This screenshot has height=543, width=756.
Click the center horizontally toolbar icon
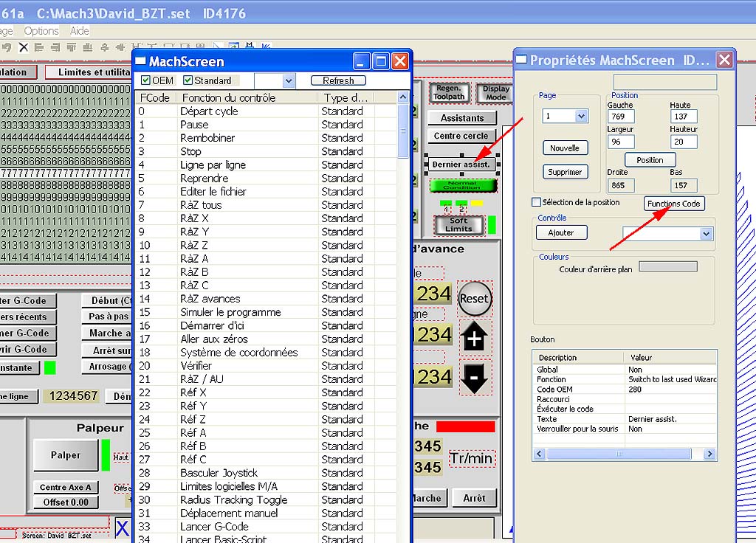pos(104,47)
